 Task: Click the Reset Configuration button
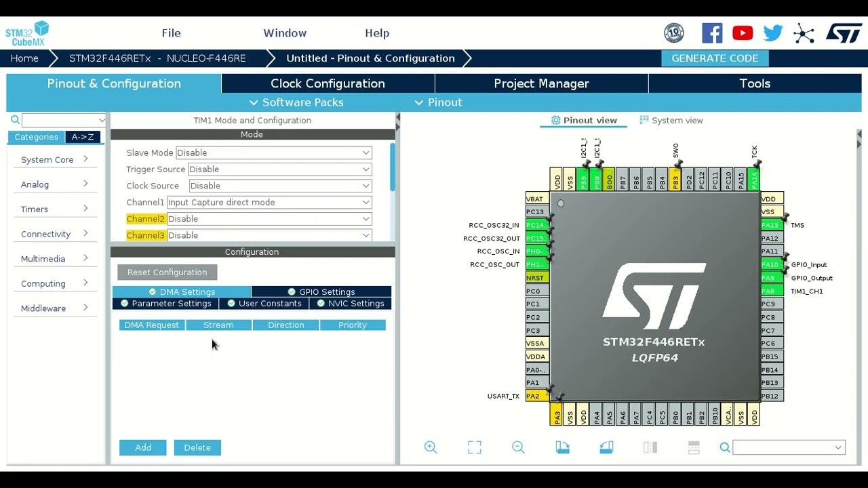coord(167,272)
